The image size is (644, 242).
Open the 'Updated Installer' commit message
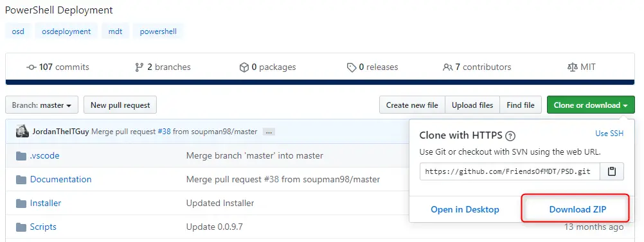220,203
